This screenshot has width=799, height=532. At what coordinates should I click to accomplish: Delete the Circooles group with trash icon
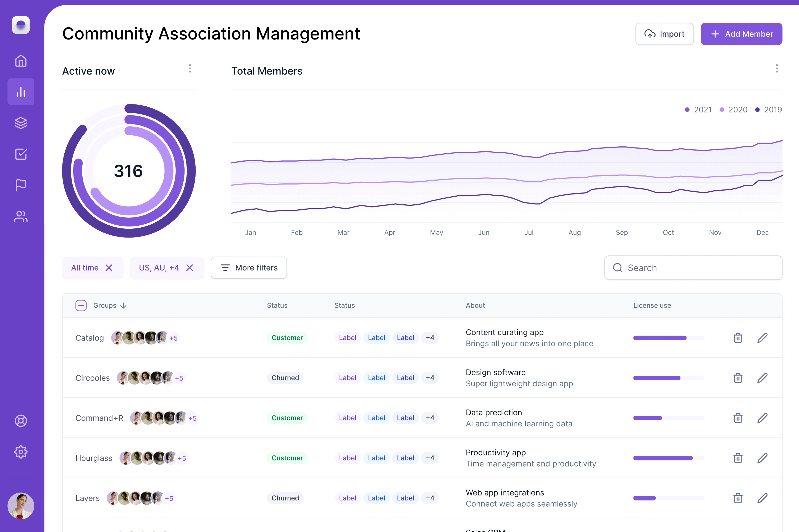pyautogui.click(x=738, y=378)
